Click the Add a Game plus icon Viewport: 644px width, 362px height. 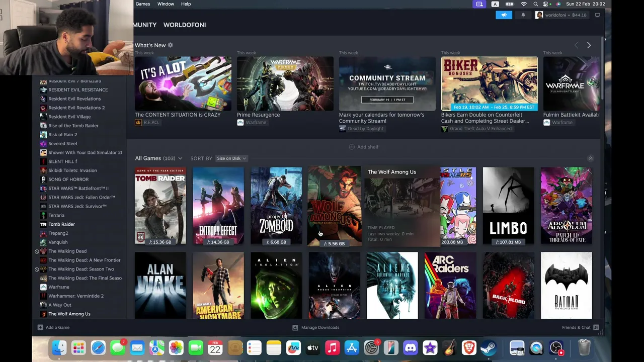[x=40, y=327]
